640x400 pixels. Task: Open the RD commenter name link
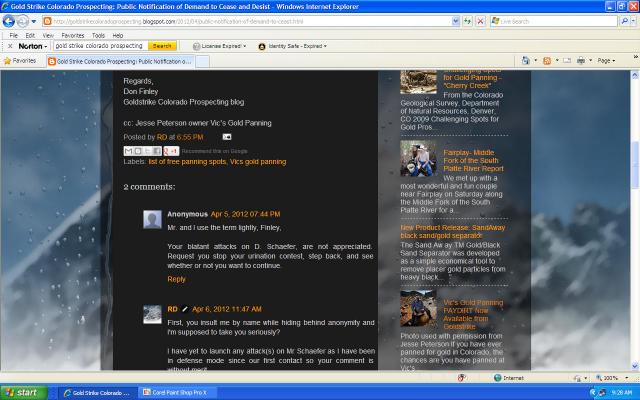pyautogui.click(x=172, y=309)
